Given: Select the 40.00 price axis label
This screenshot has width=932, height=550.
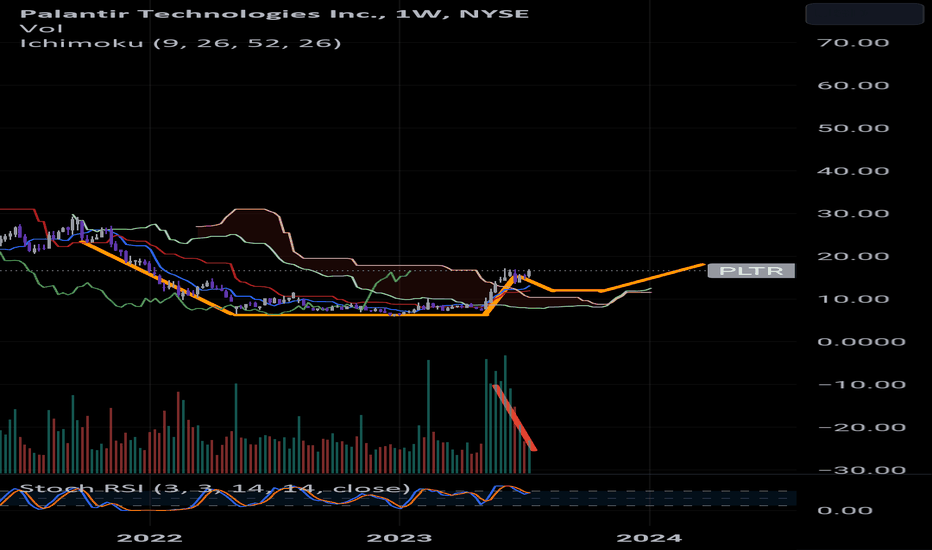Looking at the screenshot, I should (x=853, y=171).
